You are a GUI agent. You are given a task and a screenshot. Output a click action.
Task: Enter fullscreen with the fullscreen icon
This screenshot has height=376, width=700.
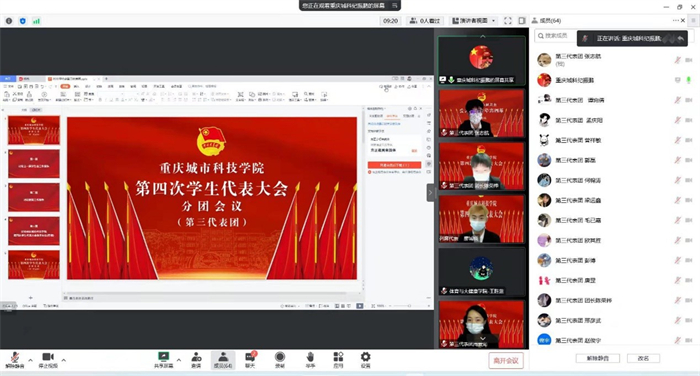[508, 21]
